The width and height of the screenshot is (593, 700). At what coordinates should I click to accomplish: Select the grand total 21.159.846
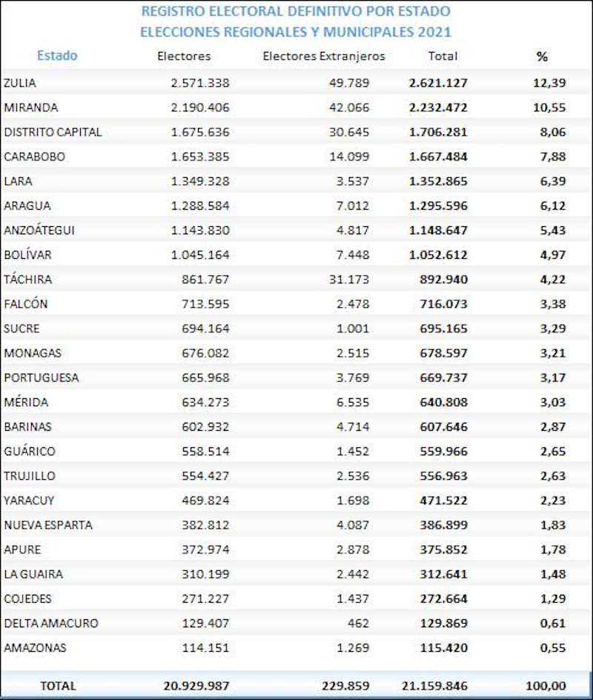coord(432,686)
